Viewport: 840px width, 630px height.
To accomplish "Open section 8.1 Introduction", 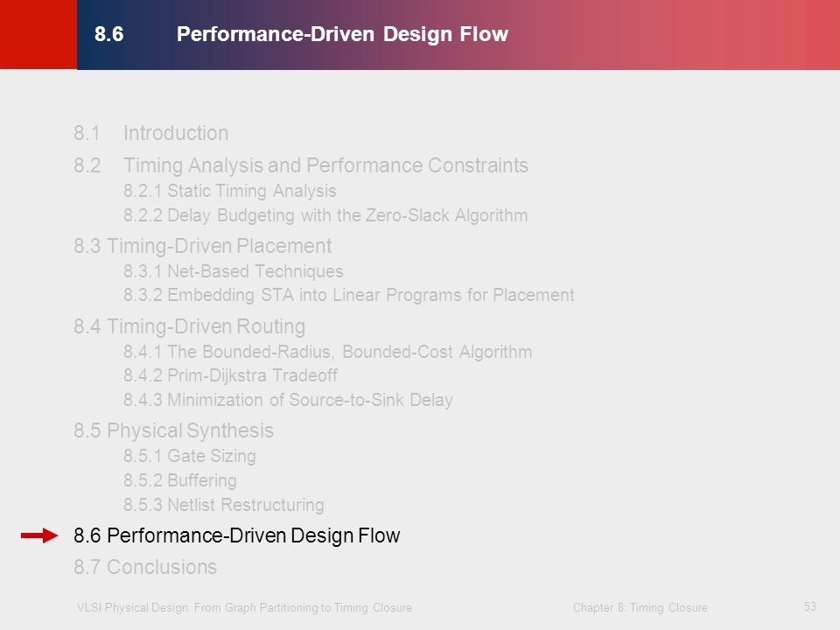I will (151, 133).
